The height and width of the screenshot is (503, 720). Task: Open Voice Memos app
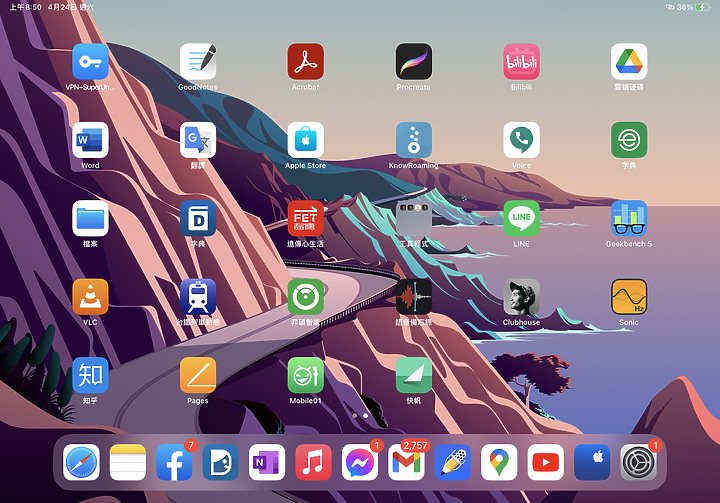point(414,297)
